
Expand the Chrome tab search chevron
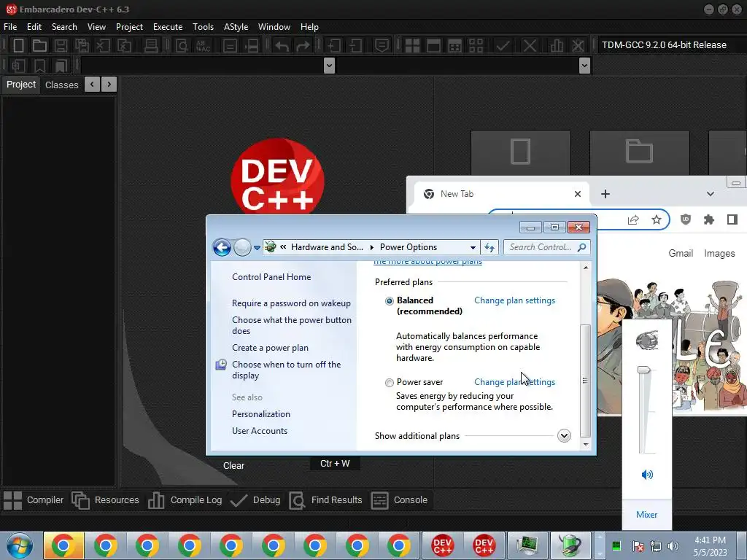711,194
